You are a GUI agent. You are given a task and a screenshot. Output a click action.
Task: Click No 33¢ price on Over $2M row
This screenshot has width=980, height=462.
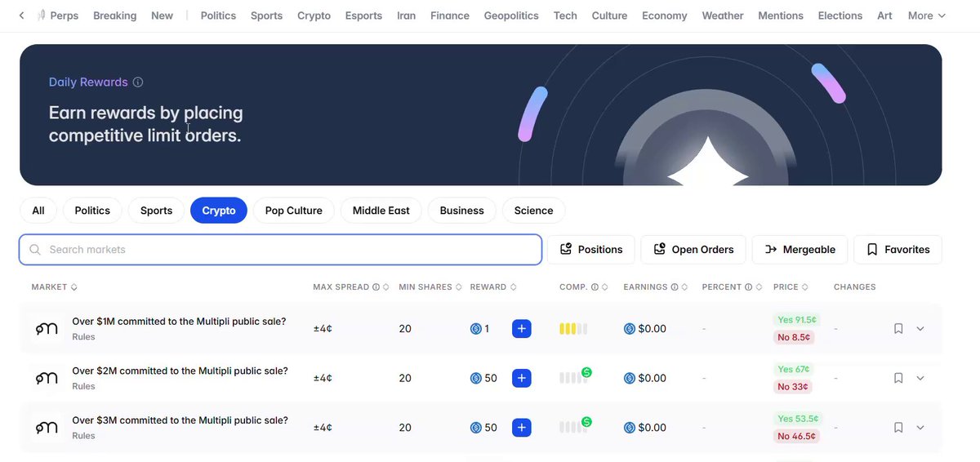click(792, 387)
